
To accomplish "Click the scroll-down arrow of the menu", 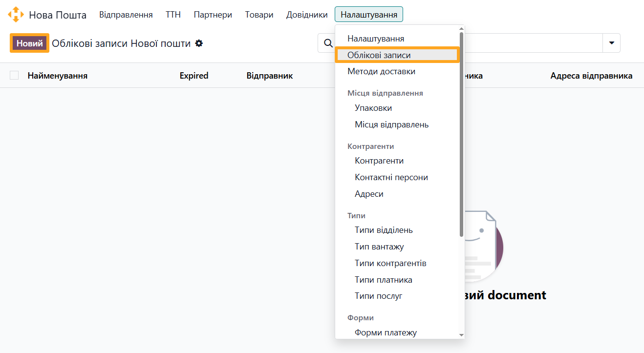I will (x=462, y=335).
